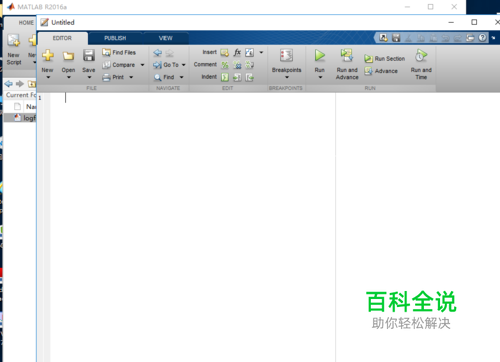Click the Run and Time icon

pos(421,55)
